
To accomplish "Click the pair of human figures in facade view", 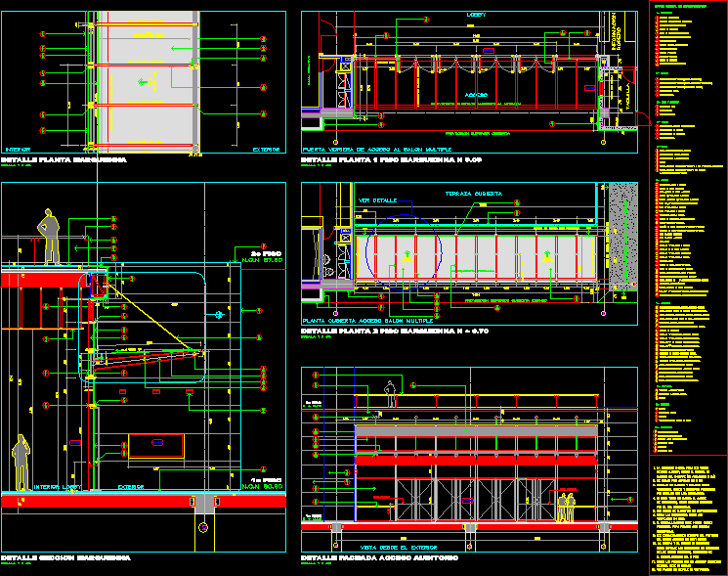I will click(x=566, y=508).
